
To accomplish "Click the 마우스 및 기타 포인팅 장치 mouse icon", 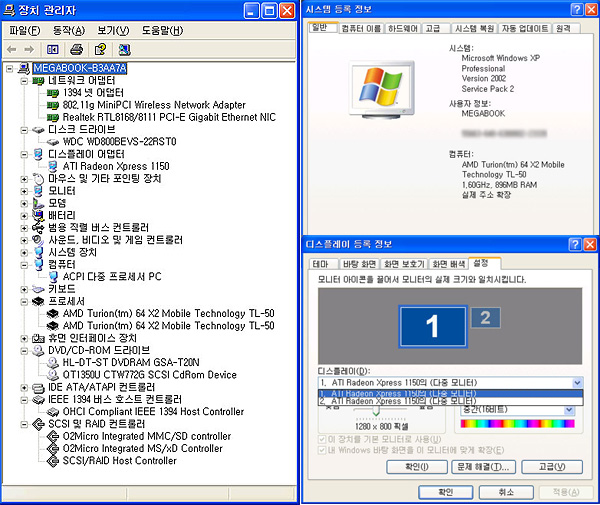I will [38, 179].
